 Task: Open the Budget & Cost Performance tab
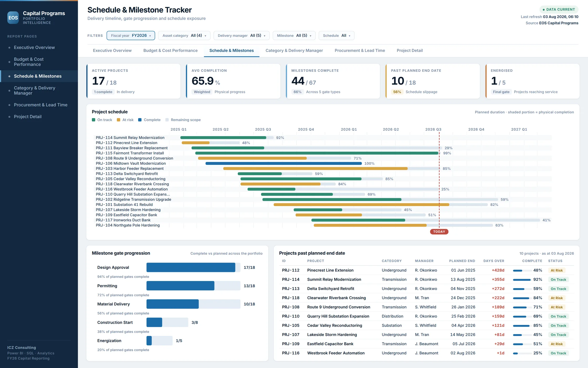[170, 50]
